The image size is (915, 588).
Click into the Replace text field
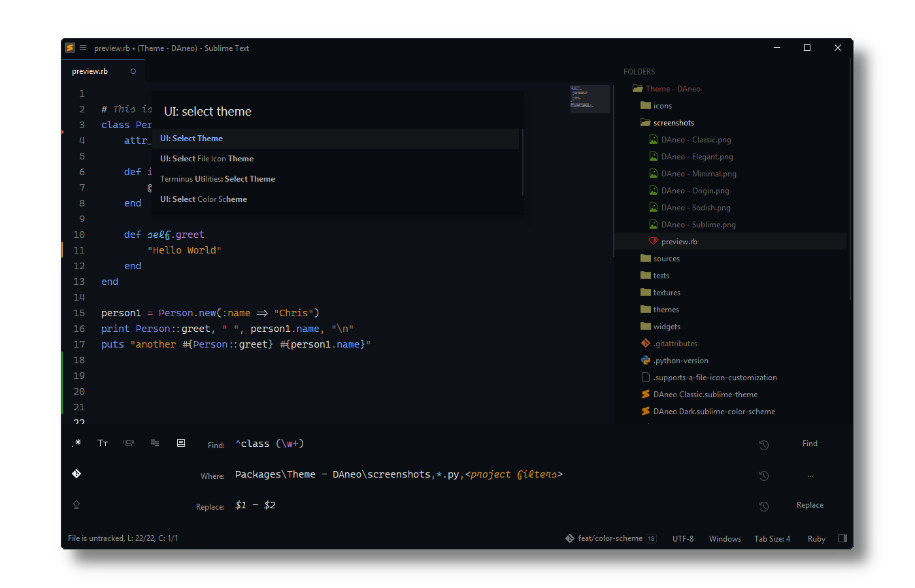[490, 505]
